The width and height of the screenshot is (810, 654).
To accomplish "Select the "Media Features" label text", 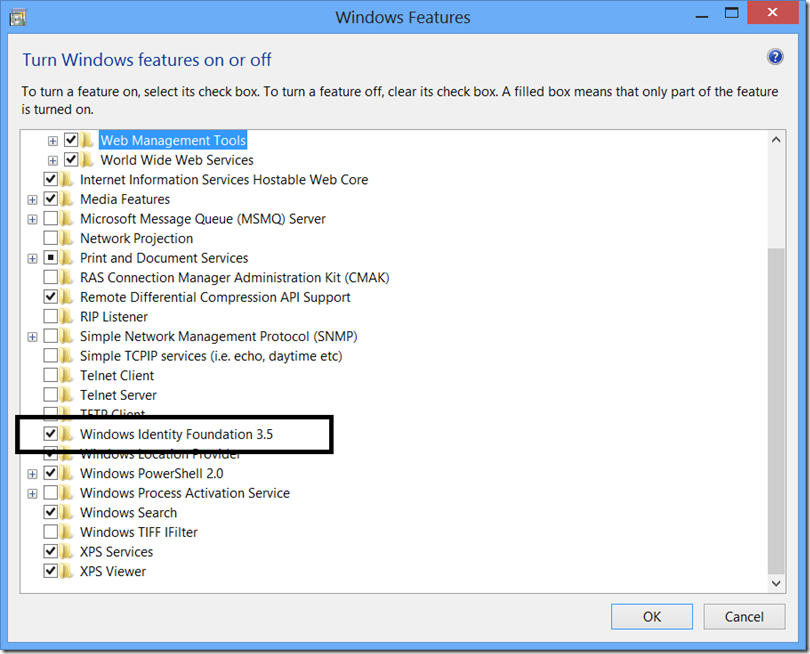I will coord(125,199).
